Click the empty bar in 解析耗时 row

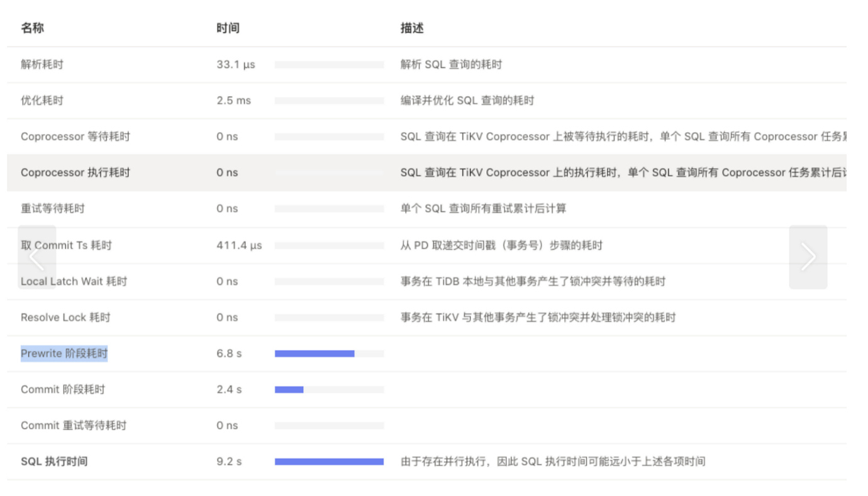329,64
